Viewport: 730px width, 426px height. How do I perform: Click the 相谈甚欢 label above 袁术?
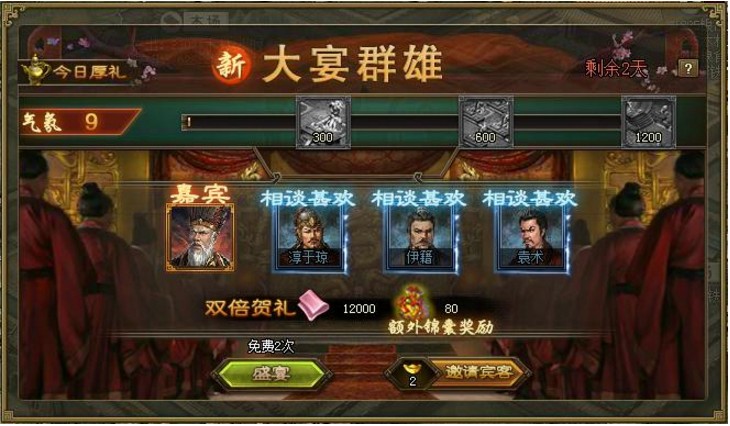click(x=530, y=198)
